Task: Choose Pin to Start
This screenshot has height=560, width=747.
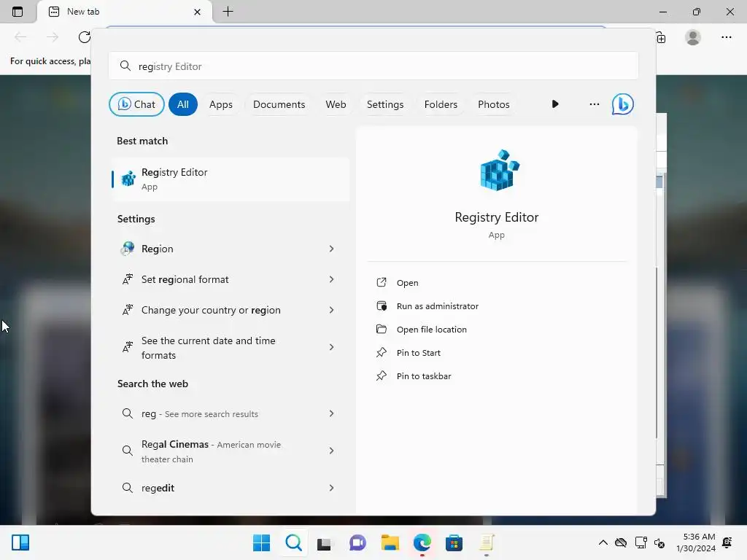Action: point(418,352)
